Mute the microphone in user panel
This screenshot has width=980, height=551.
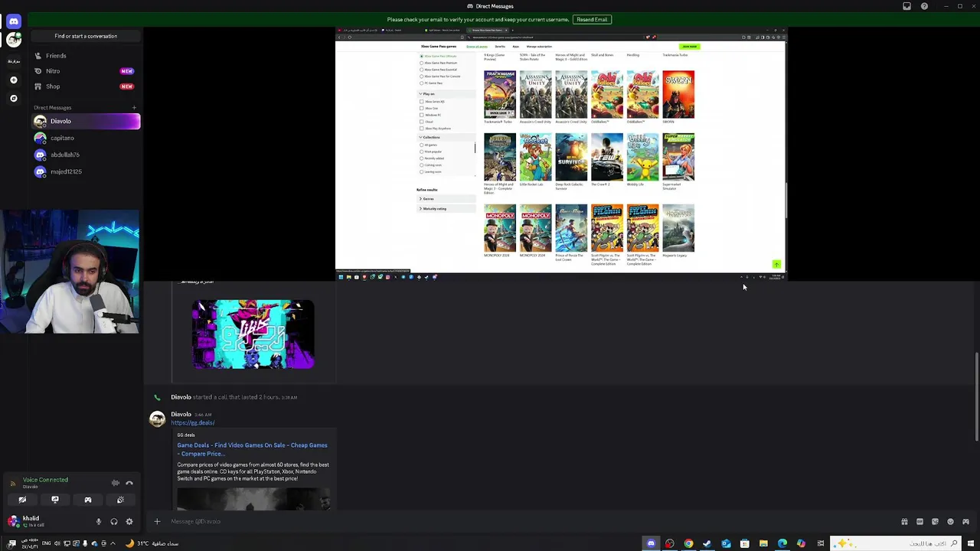(x=98, y=522)
